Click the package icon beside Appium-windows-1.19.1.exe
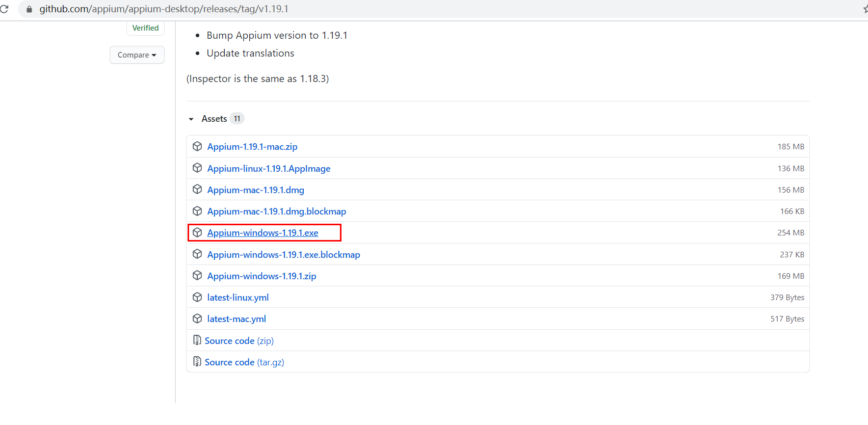Screen dimensions: 868x425 197,233
